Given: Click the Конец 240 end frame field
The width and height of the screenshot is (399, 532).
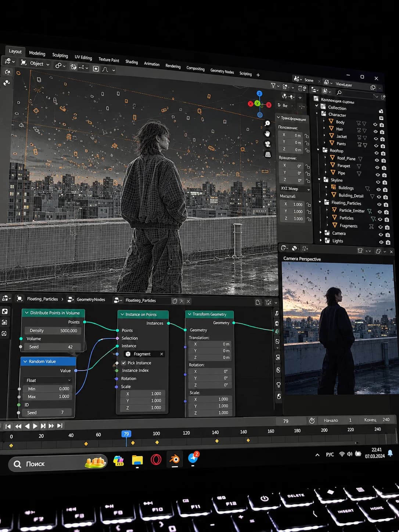Looking at the screenshot, I should [x=376, y=420].
